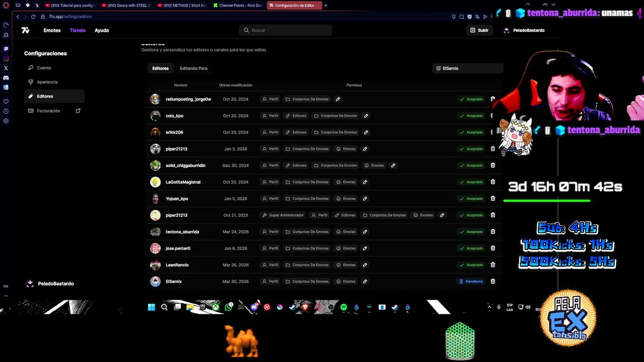Go back in browser history
This screenshot has width=644, height=362.
[x=18, y=17]
